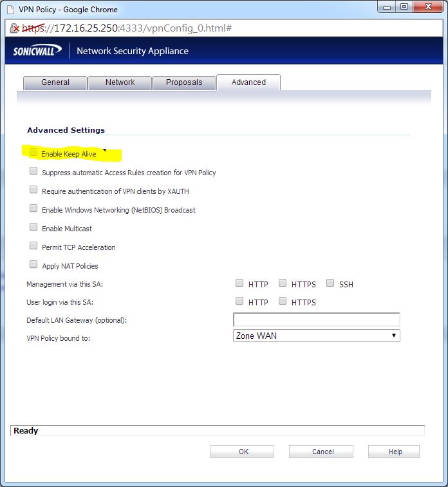Image resolution: width=448 pixels, height=487 pixels.
Task: Check Permit TCP Acceleration
Action: 33,245
